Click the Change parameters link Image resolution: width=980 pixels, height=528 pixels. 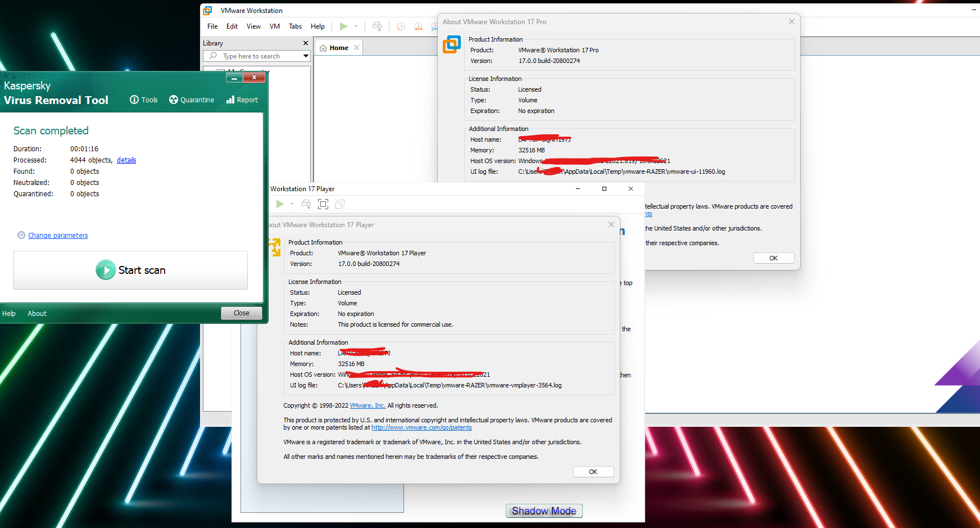58,236
